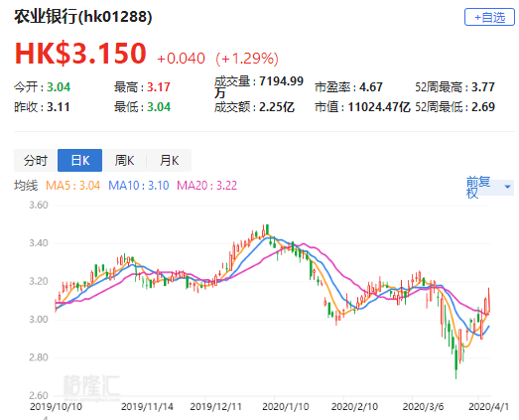Image resolution: width=519 pixels, height=420 pixels.
Task: Click the 3.20 price axis label
Action: click(x=39, y=281)
